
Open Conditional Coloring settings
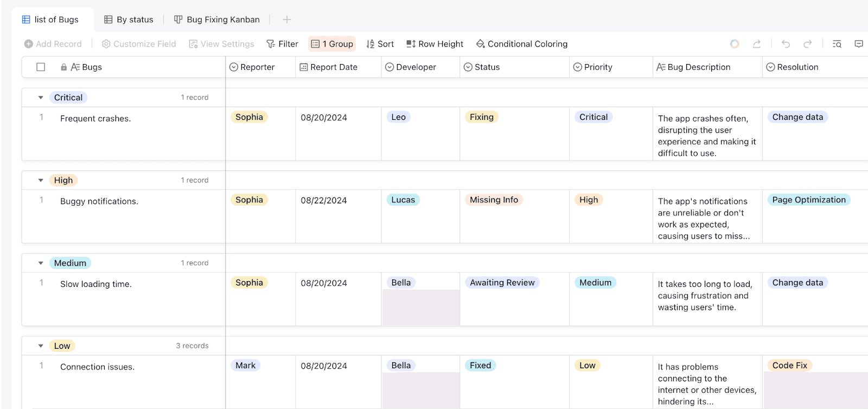[522, 44]
